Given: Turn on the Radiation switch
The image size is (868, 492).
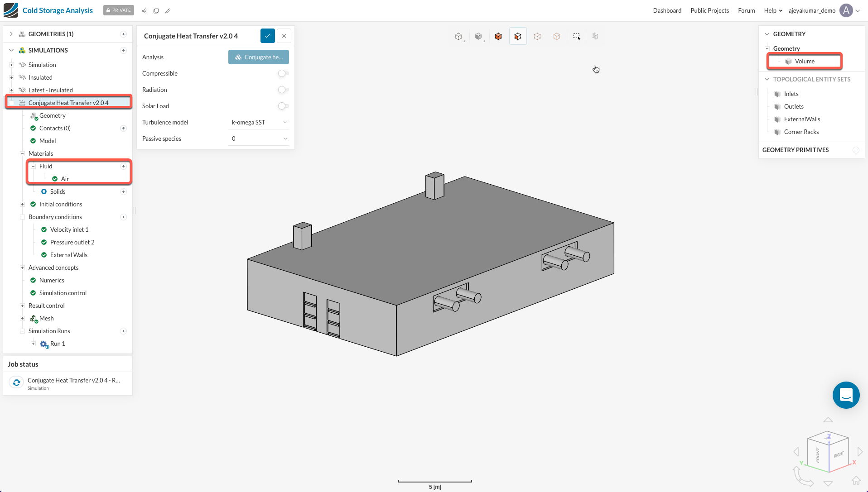Looking at the screenshot, I should [x=283, y=90].
